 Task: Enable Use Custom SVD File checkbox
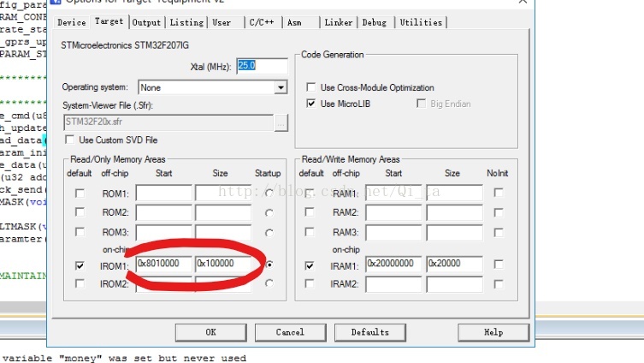point(70,140)
